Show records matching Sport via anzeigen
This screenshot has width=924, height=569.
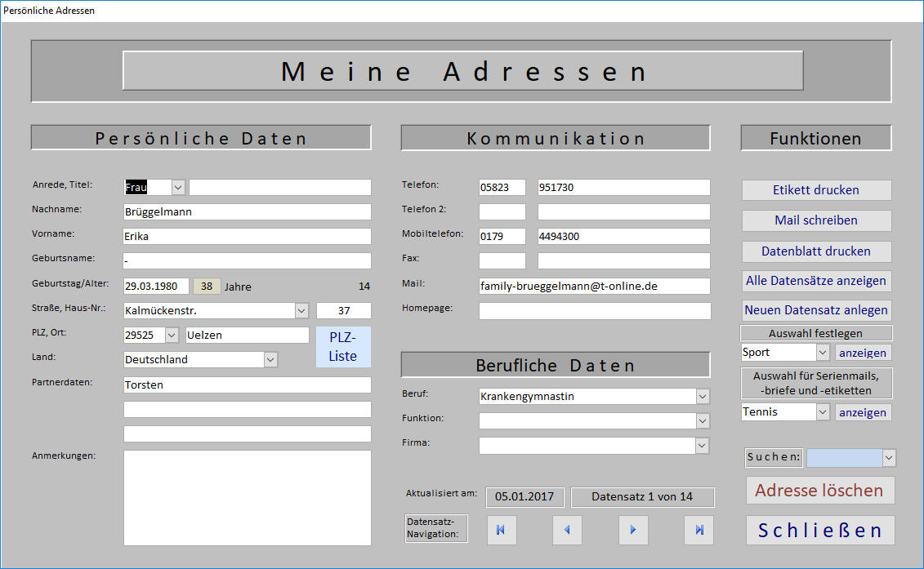tap(863, 352)
